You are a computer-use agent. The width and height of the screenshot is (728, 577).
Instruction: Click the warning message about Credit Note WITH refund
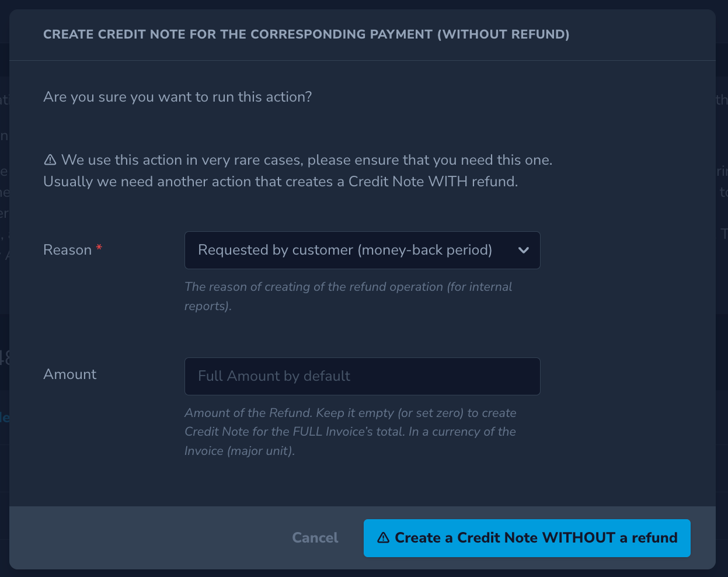click(x=297, y=170)
